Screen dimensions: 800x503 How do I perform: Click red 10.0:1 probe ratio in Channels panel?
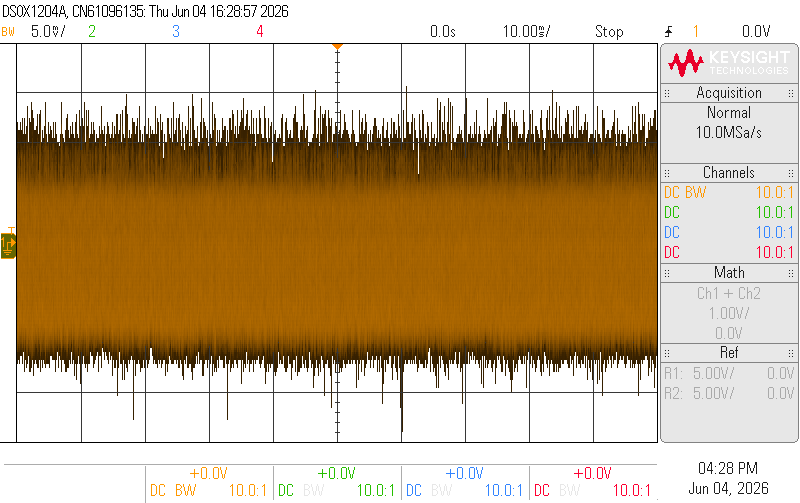click(x=774, y=253)
